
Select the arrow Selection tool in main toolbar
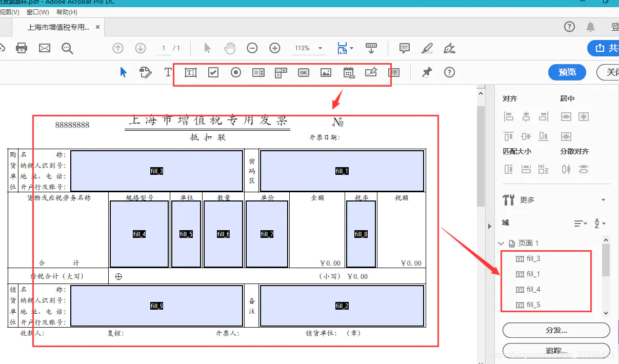207,48
